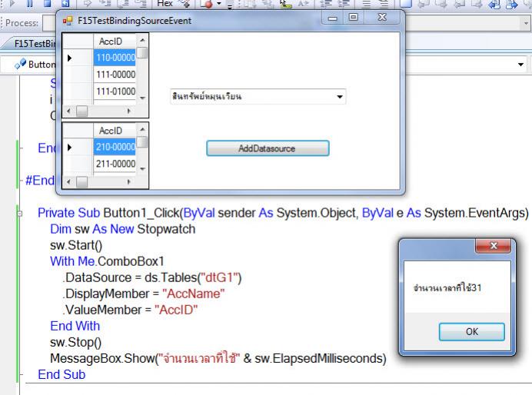Select cell 110-00000 in the upper grid

[115, 58]
